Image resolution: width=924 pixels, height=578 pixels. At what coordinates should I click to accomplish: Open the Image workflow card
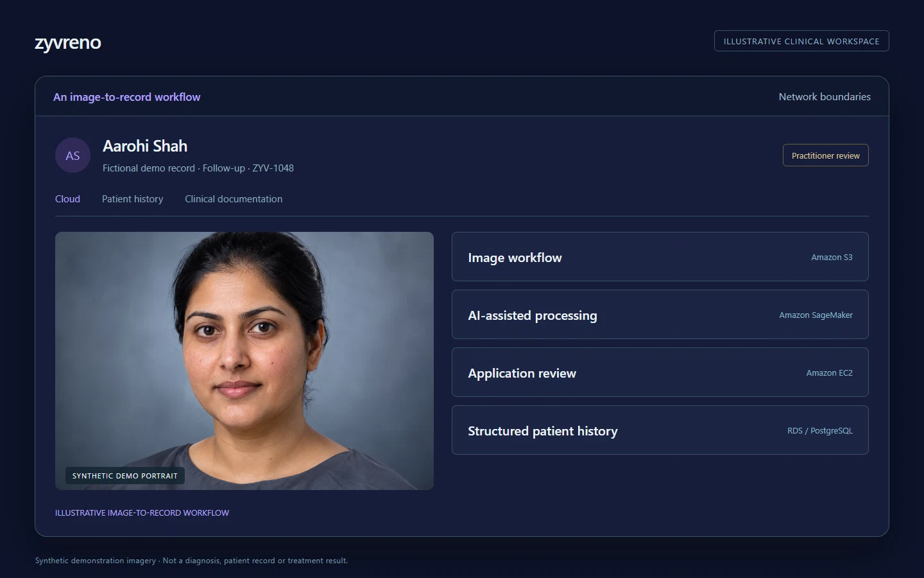pyautogui.click(x=660, y=257)
